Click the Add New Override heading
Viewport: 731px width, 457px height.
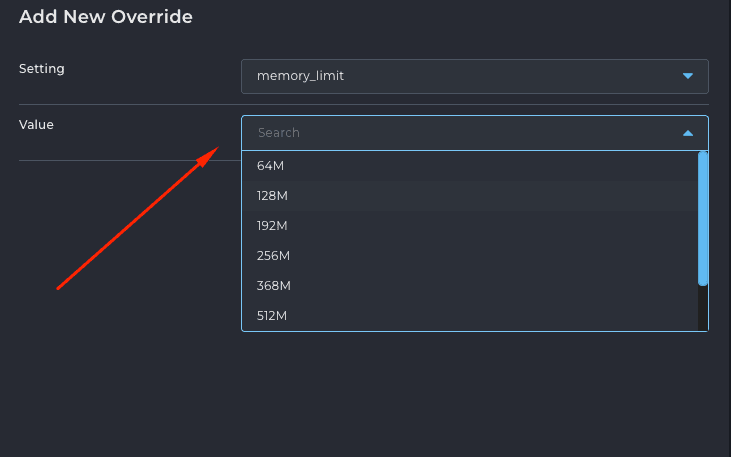click(105, 17)
